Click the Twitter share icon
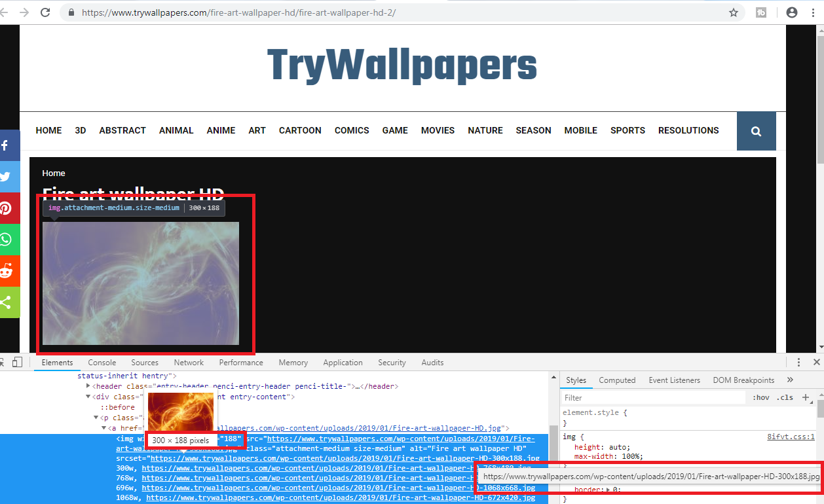Image resolution: width=824 pixels, height=504 pixels. pyautogui.click(x=5, y=177)
